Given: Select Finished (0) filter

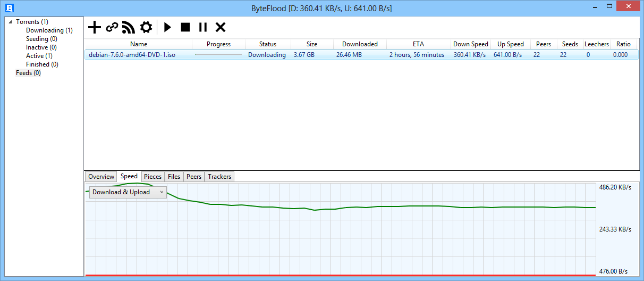Looking at the screenshot, I should 43,64.
